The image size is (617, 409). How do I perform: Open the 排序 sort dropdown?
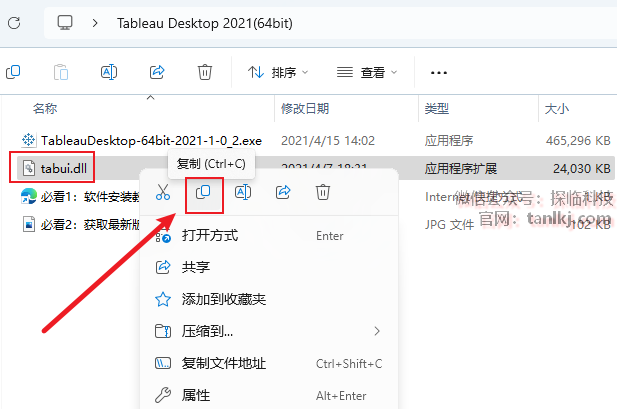tap(278, 72)
